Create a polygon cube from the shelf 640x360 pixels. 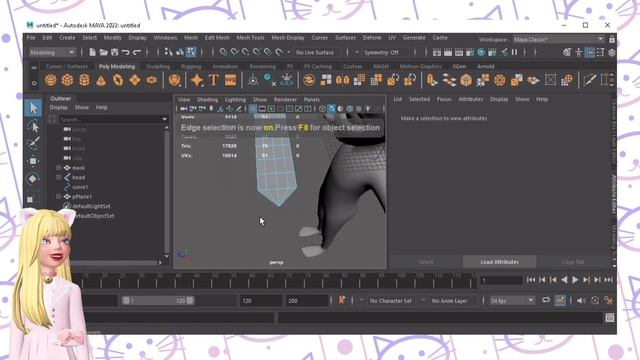pyautogui.click(x=67, y=80)
